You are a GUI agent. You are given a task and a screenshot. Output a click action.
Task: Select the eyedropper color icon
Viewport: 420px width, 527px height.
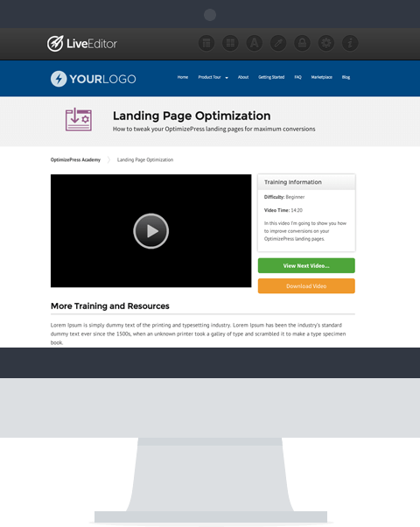click(278, 44)
